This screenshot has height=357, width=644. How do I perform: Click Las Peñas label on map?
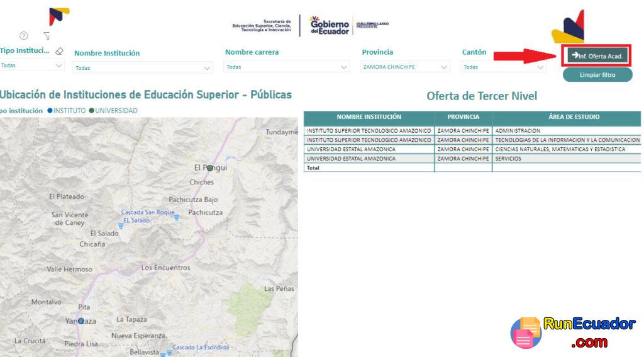click(x=279, y=289)
